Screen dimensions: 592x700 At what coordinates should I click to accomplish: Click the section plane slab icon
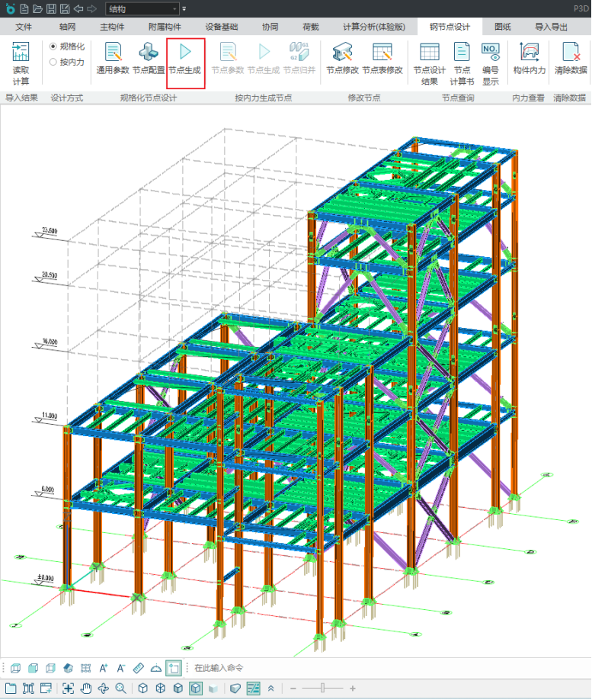click(235, 689)
